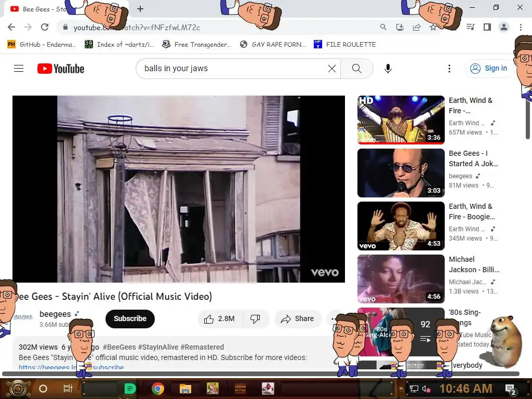Open the beegees channel name link
This screenshot has height=399, width=532.
[x=55, y=314]
